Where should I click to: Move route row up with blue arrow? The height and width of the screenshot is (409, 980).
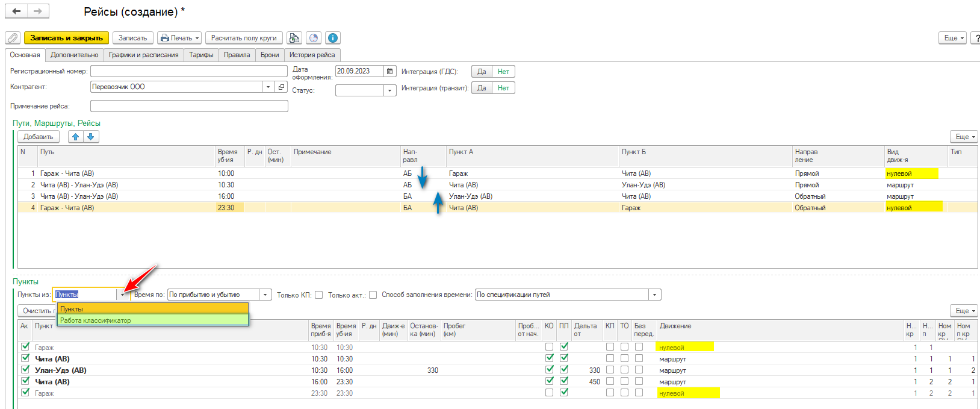[x=75, y=137]
